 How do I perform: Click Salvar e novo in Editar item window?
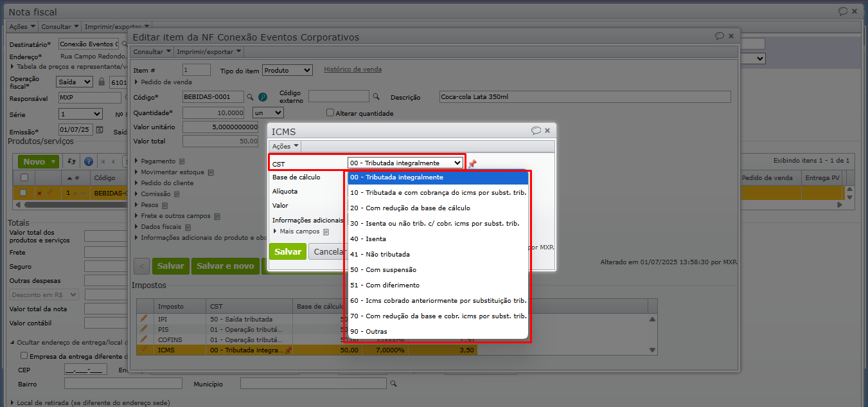pyautogui.click(x=225, y=266)
